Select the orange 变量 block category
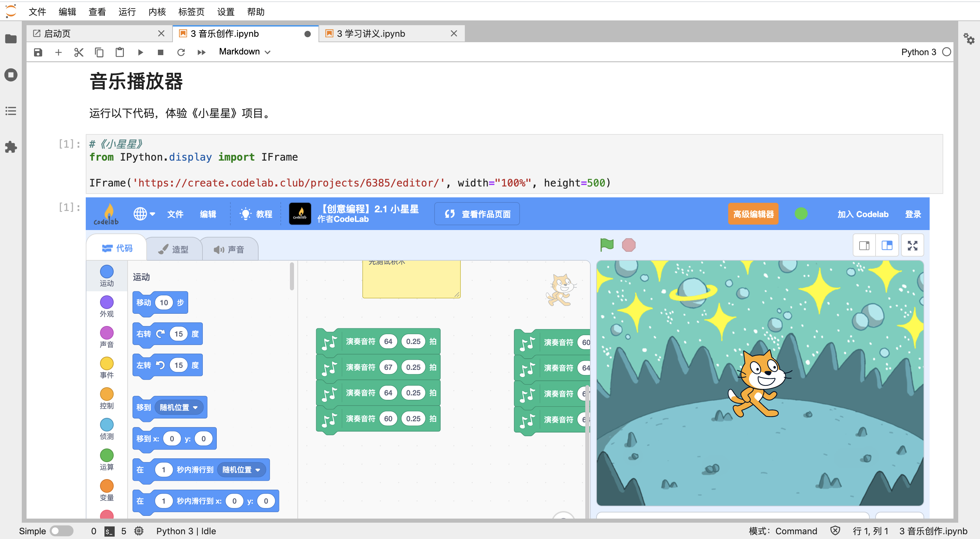This screenshot has width=980, height=539. 107,490
